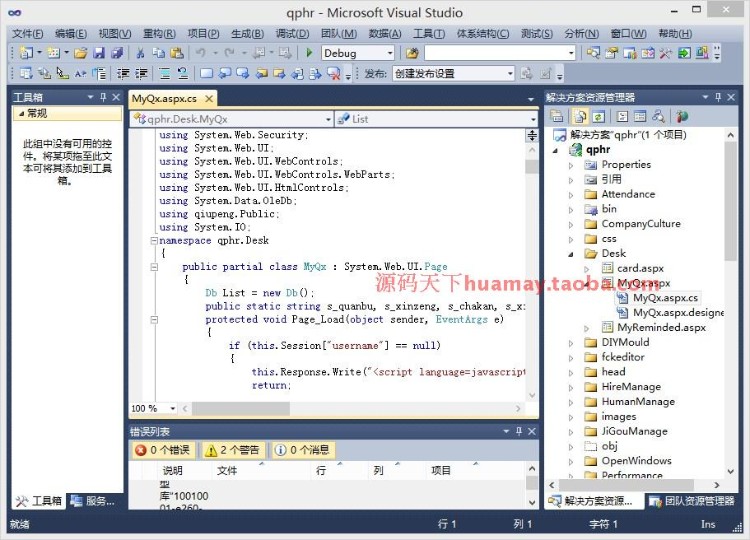Switch to the 团队资源管理器 tab

coord(692,501)
